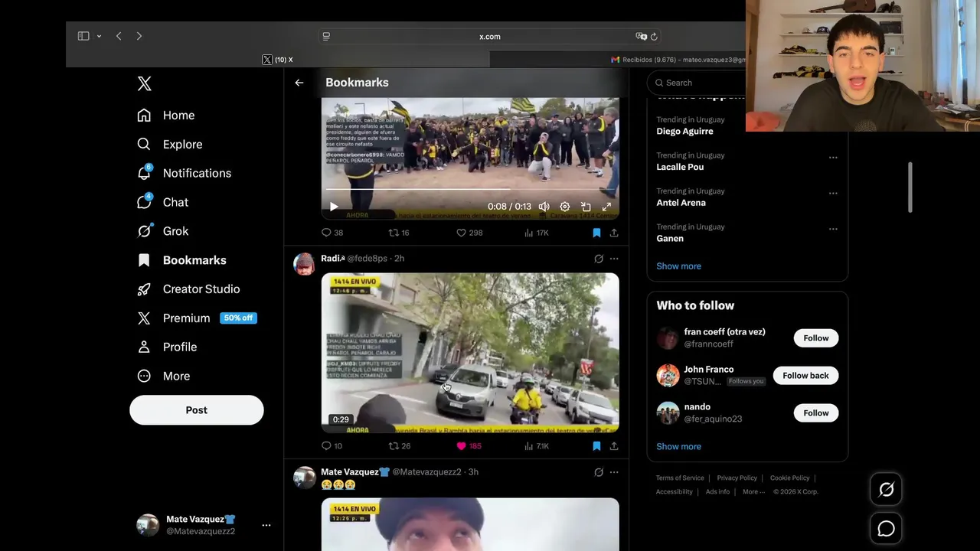This screenshot has width=980, height=551.
Task: Go back with Bookmarks arrow
Action: [x=299, y=83]
